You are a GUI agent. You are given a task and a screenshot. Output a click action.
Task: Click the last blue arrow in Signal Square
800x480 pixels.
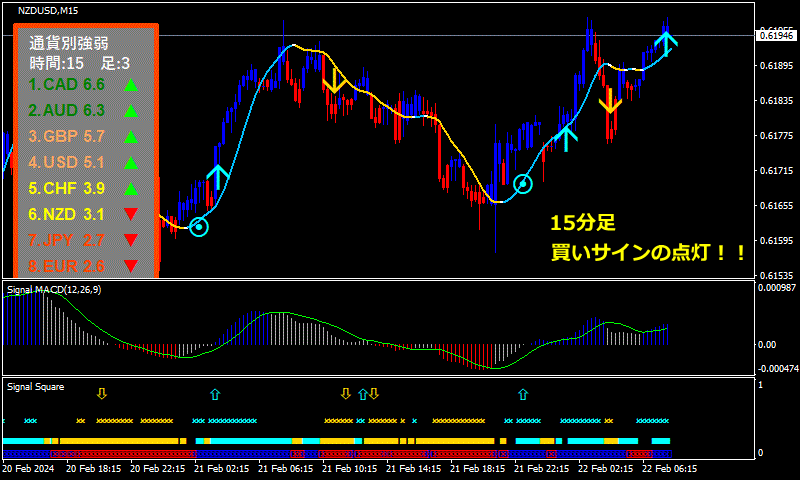[522, 394]
